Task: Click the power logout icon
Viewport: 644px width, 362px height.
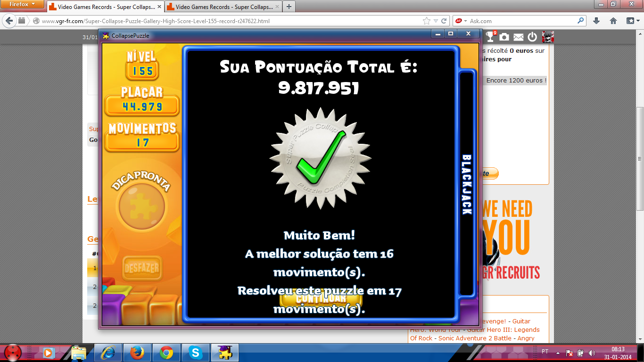Action: (x=532, y=37)
